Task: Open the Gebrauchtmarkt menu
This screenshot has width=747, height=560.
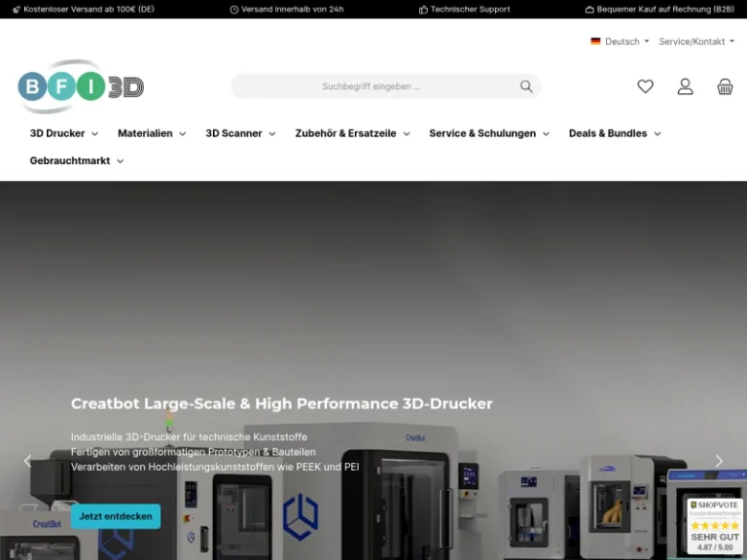Action: click(70, 161)
